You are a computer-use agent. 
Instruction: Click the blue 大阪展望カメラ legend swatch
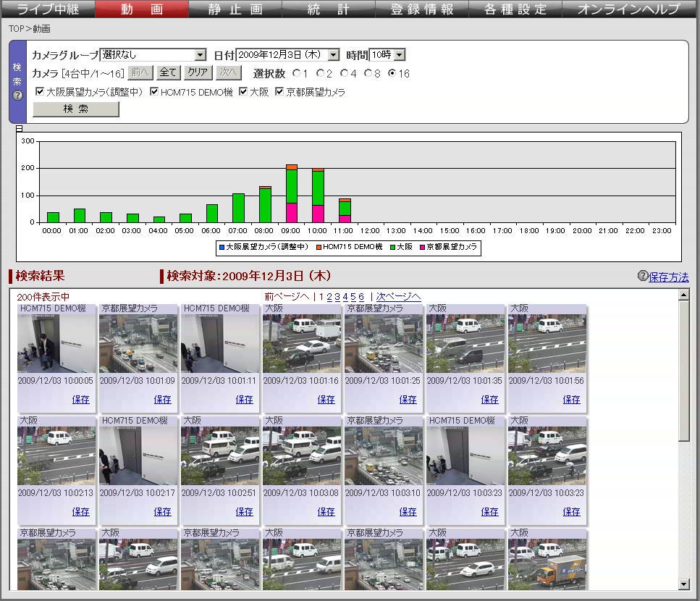click(222, 248)
